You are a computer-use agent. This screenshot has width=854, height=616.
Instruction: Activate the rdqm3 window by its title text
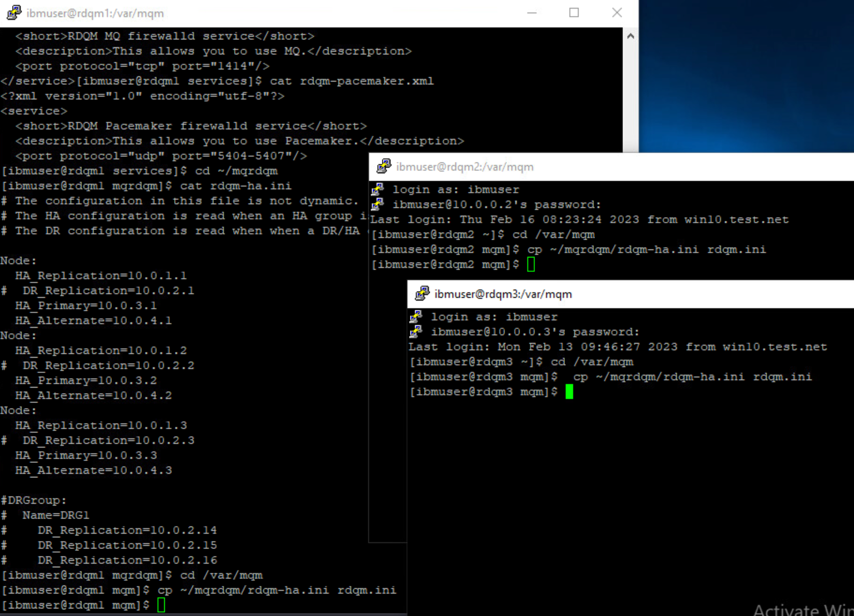point(503,294)
